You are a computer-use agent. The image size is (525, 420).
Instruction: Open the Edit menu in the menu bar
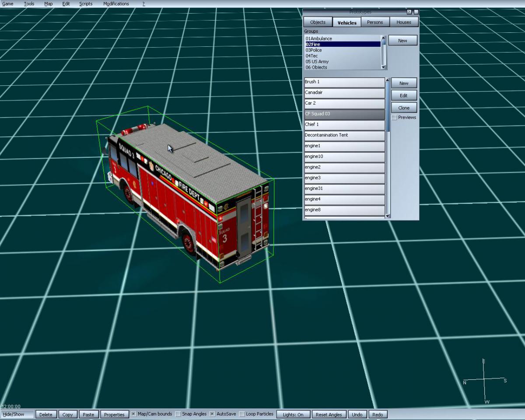(x=66, y=4)
